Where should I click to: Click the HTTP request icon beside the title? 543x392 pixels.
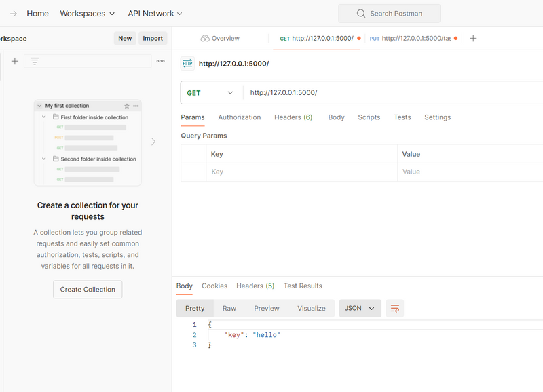(187, 64)
